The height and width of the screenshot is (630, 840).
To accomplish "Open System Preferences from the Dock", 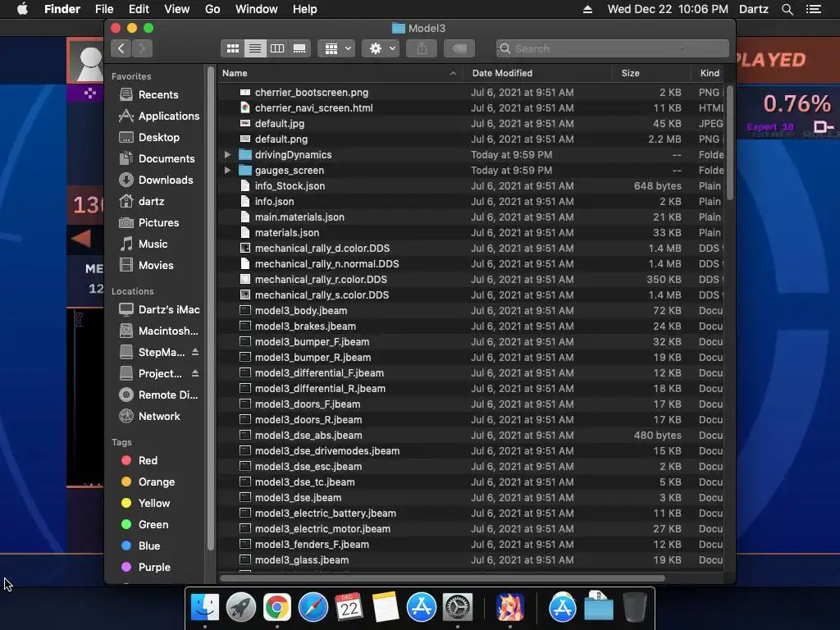I will [x=458, y=608].
